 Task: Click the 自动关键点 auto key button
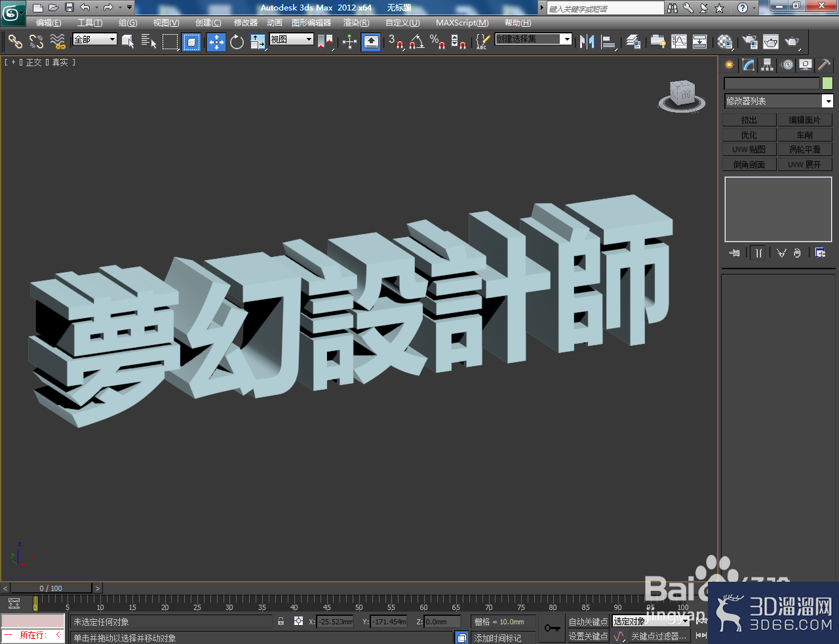[x=588, y=622]
